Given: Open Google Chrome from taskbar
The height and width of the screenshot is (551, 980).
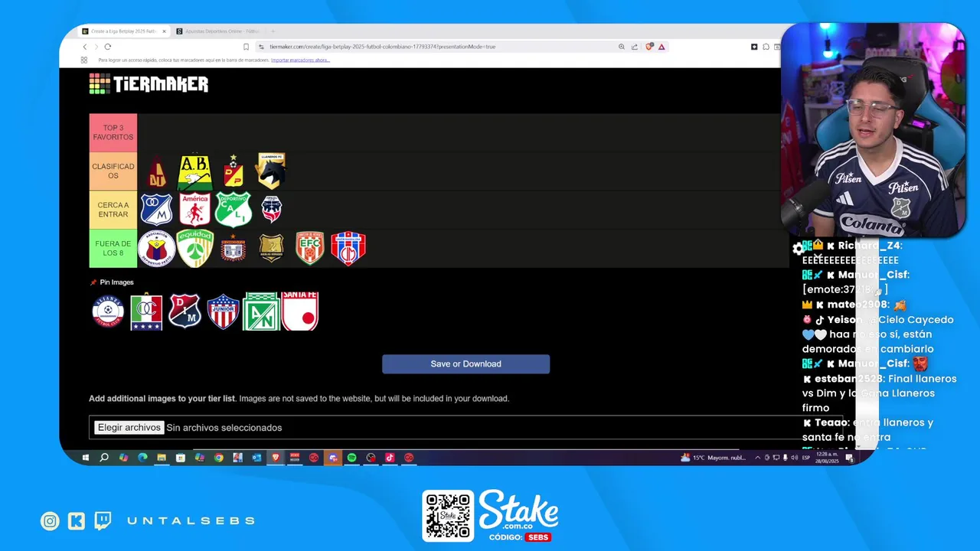Looking at the screenshot, I should pos(218,458).
